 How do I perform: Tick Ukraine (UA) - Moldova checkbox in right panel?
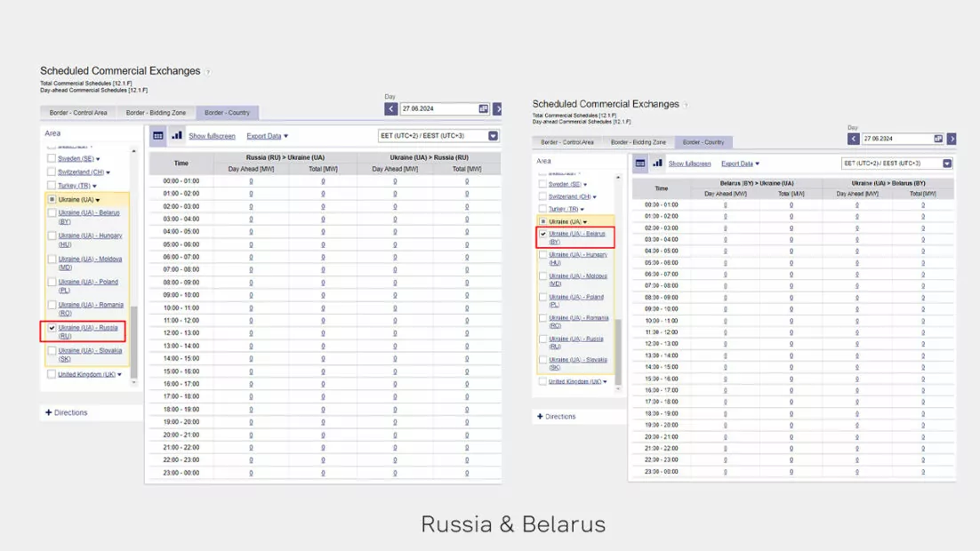pyautogui.click(x=543, y=276)
